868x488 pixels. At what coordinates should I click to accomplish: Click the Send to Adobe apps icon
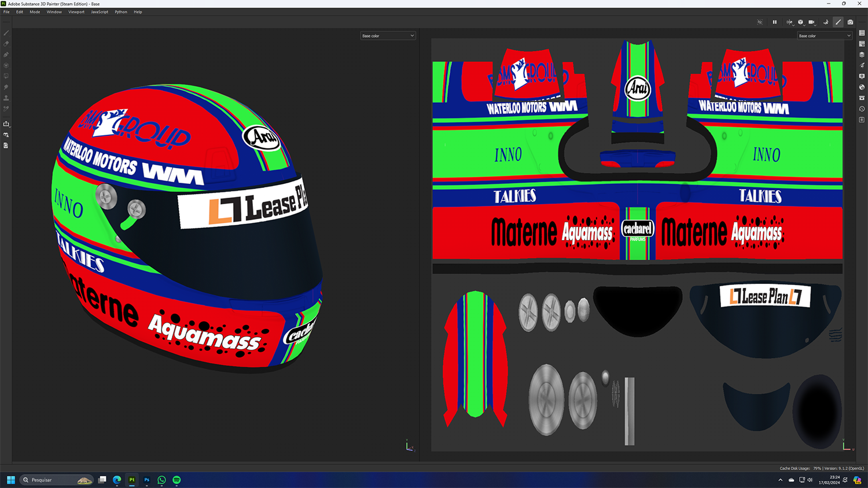tap(6, 135)
